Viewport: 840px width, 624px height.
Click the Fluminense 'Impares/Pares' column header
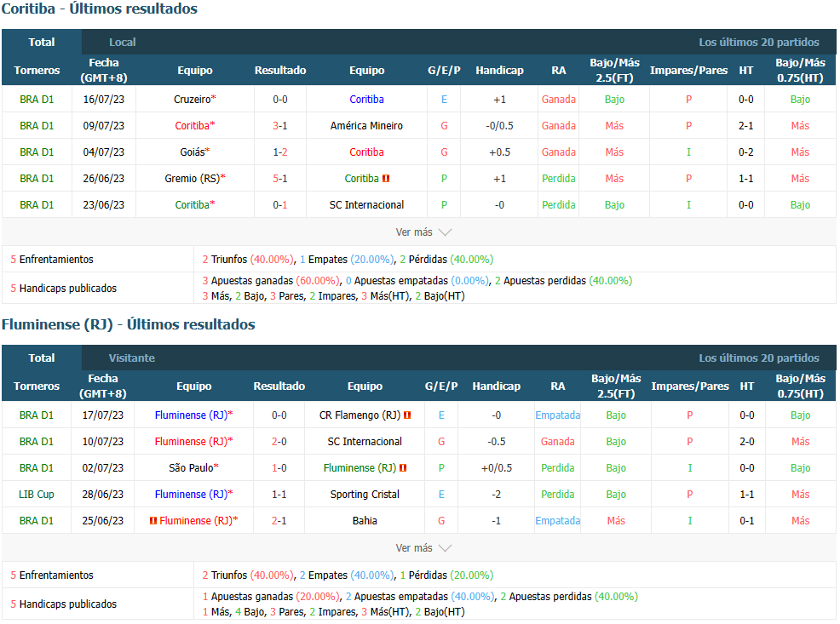[x=690, y=386]
